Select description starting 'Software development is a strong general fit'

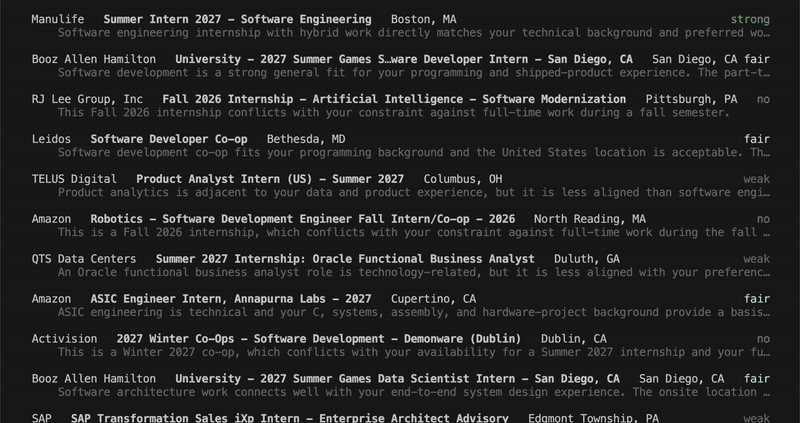coord(414,72)
